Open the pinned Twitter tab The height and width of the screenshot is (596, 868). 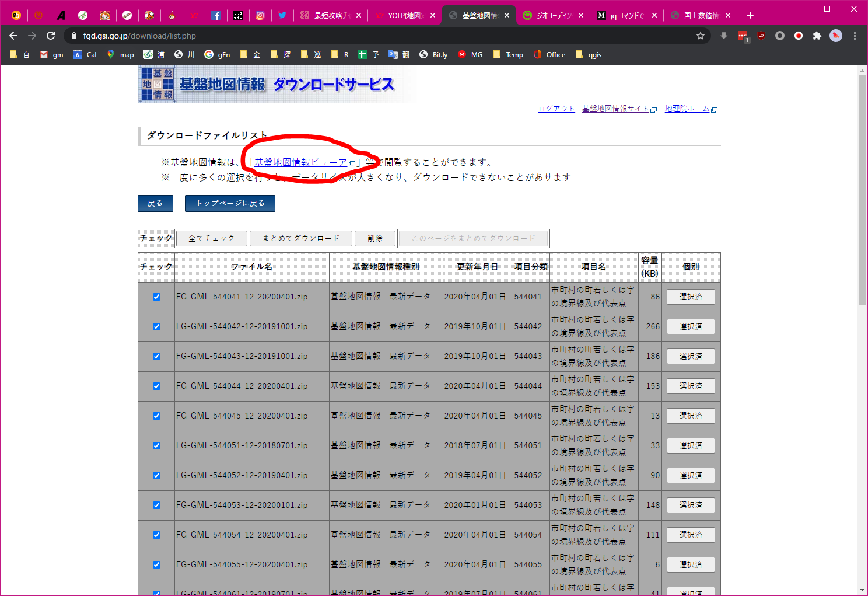click(282, 15)
